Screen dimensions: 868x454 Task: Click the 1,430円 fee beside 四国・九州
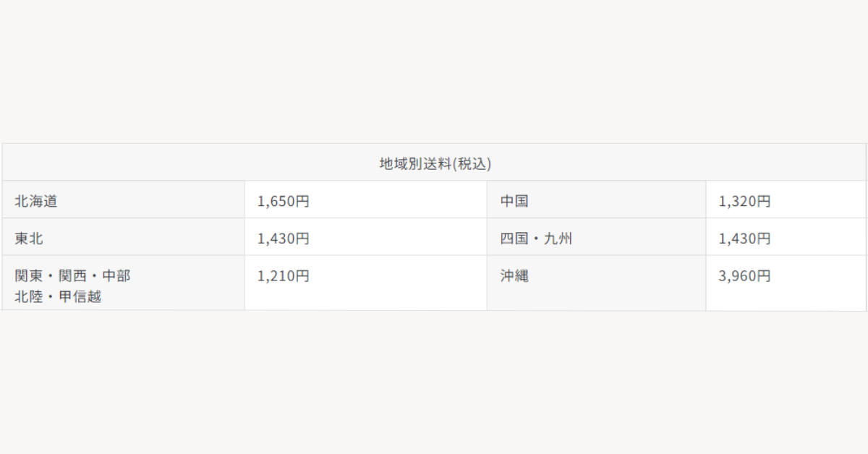[744, 239]
